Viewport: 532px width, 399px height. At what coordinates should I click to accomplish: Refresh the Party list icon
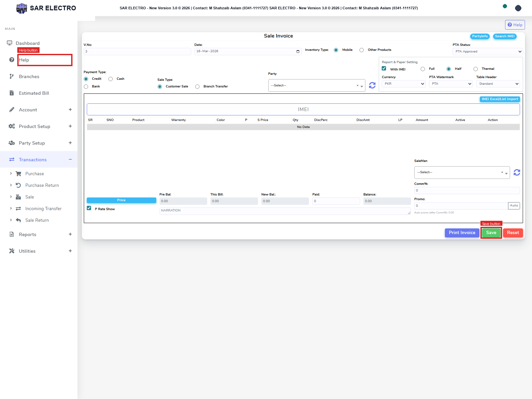[x=372, y=85]
